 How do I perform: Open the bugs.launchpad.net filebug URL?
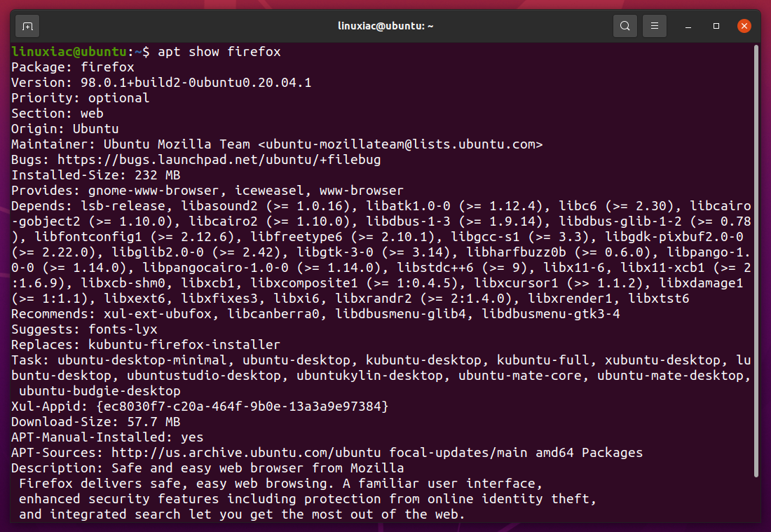coord(219,160)
